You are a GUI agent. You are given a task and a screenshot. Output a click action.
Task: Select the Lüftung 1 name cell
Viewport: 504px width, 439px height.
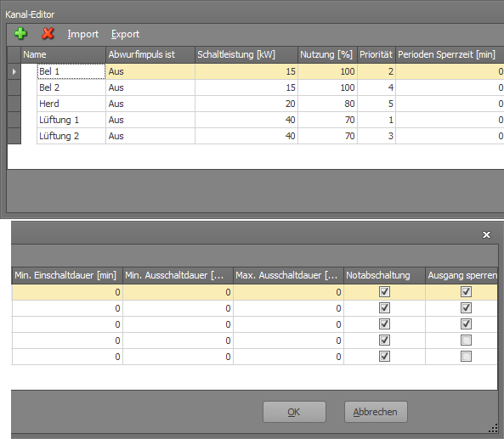tap(71, 120)
